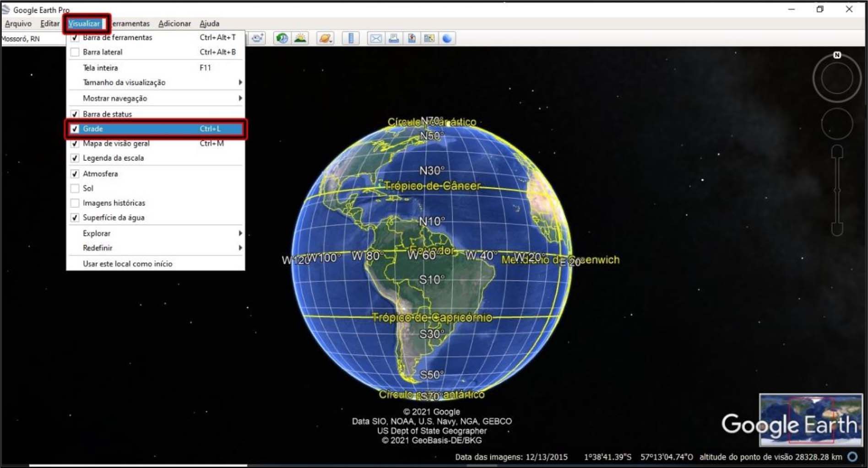Click the blue globe Earth icon in toolbar
The image size is (868, 468).
(x=447, y=38)
